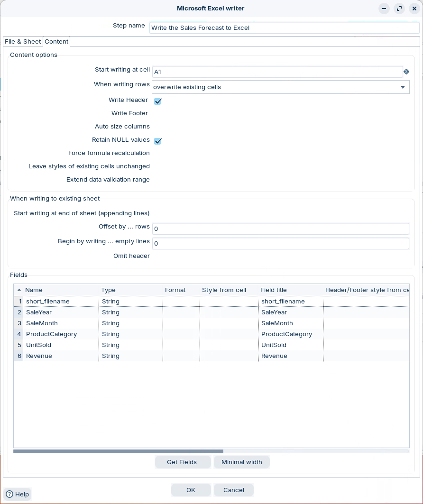Switch to the File & Sheet tab
This screenshot has height=504, width=423.
[23, 42]
